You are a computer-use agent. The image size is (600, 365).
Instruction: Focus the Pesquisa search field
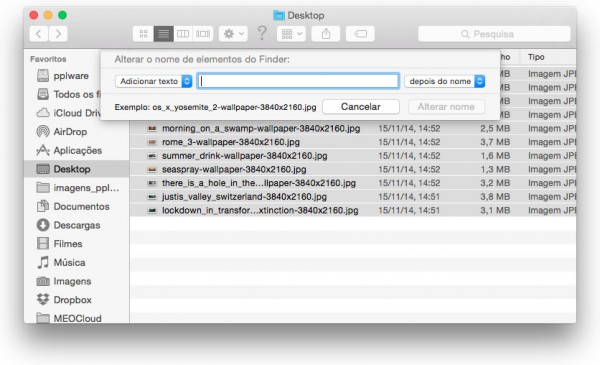(x=494, y=34)
